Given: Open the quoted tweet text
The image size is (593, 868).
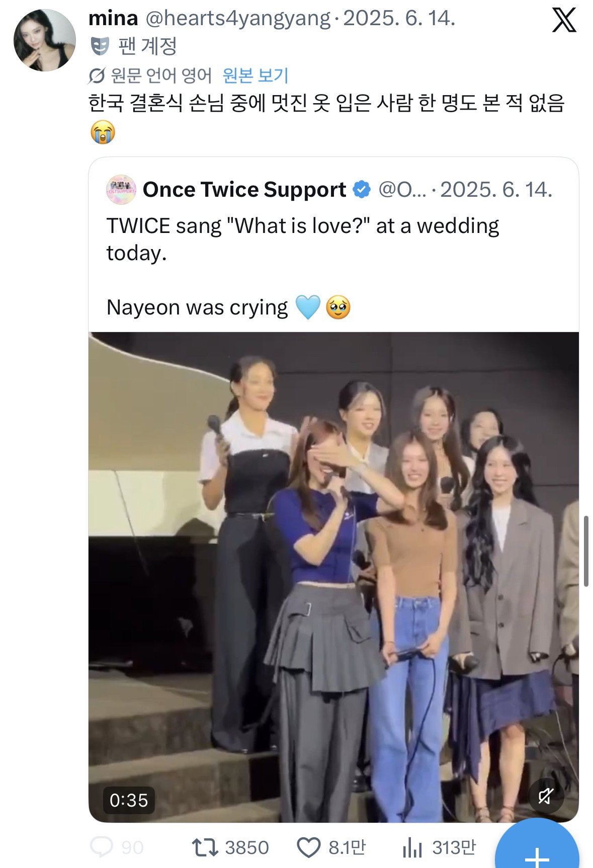Looking at the screenshot, I should [x=303, y=267].
